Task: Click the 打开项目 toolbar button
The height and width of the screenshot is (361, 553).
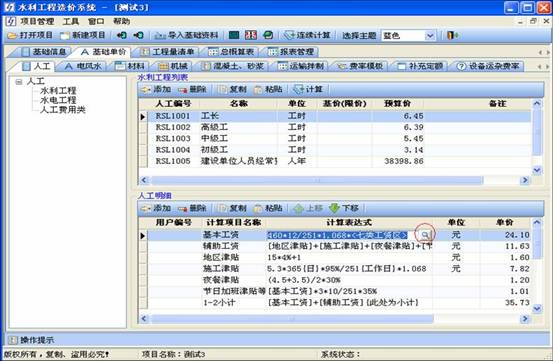Action: [x=30, y=35]
